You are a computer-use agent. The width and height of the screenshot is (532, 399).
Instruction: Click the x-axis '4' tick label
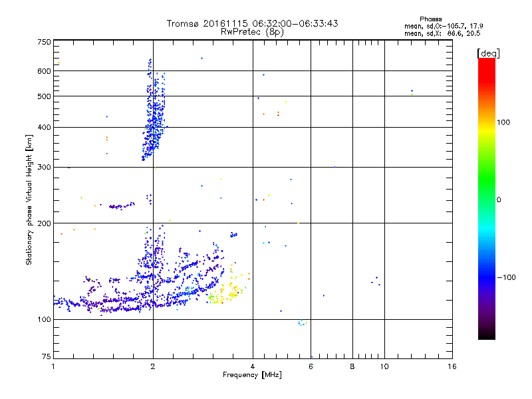(253, 366)
